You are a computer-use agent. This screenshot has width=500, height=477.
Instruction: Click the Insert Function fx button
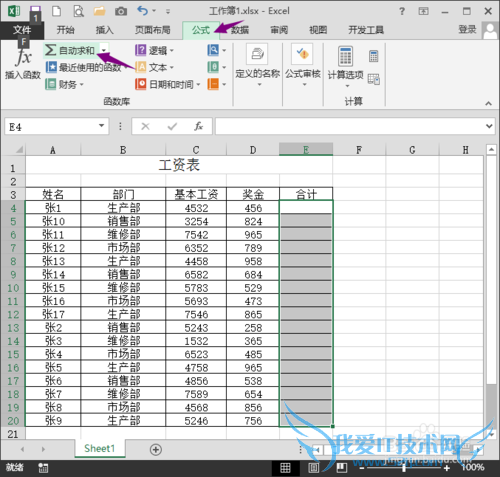(x=23, y=63)
